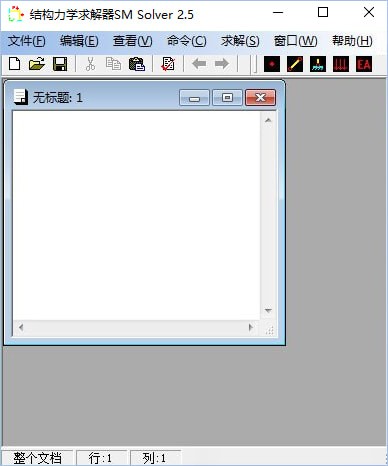Open the 文件(F) menu
388x466 pixels.
26,41
